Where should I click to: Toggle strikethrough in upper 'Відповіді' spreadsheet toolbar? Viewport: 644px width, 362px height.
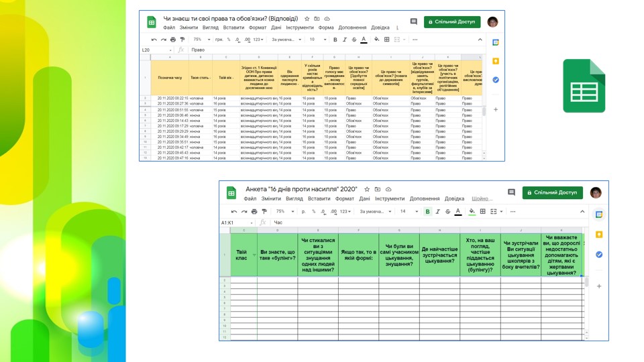pos(354,40)
